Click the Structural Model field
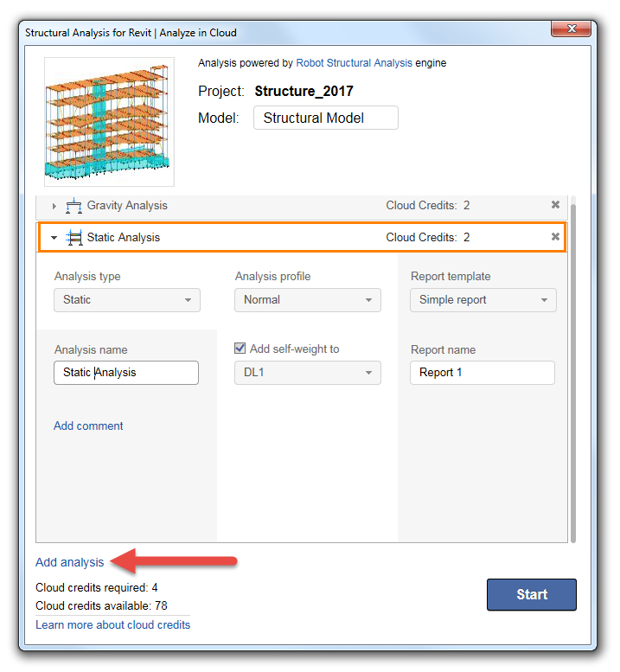620x672 pixels. pyautogui.click(x=326, y=118)
